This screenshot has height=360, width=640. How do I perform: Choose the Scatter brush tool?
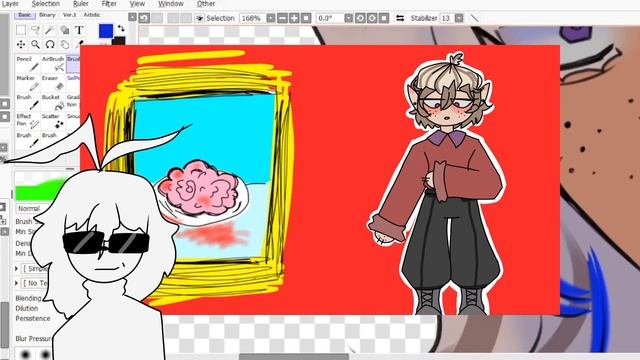tap(53, 121)
